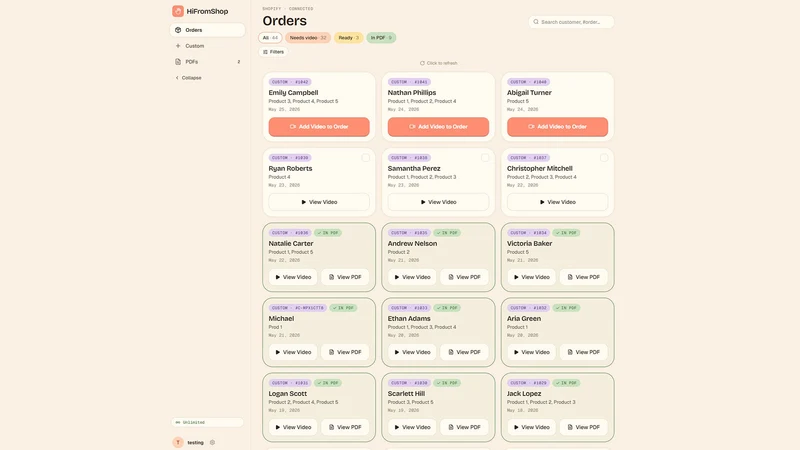This screenshot has height=450, width=800.
Task: Add video to Emily Campbell's order
Action: [x=319, y=127]
